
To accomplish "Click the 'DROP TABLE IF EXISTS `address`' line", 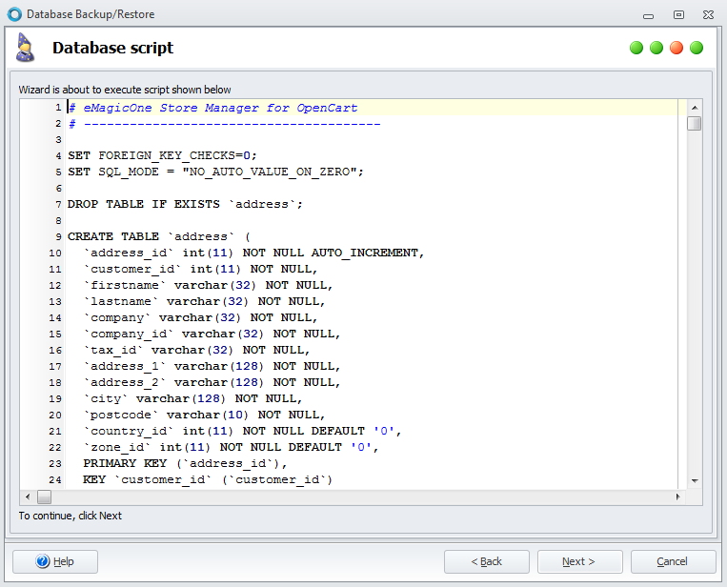I will tap(185, 204).
